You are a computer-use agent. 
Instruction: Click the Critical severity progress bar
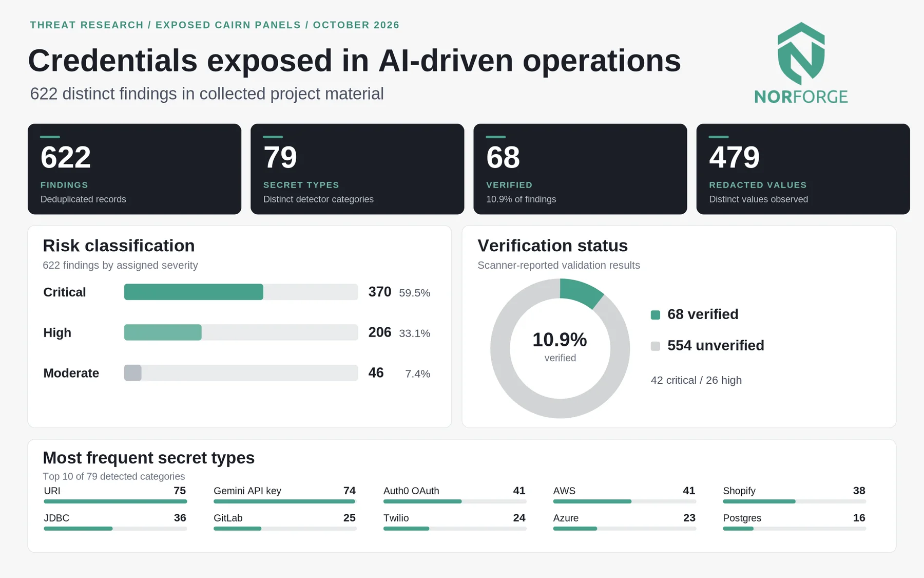(241, 292)
